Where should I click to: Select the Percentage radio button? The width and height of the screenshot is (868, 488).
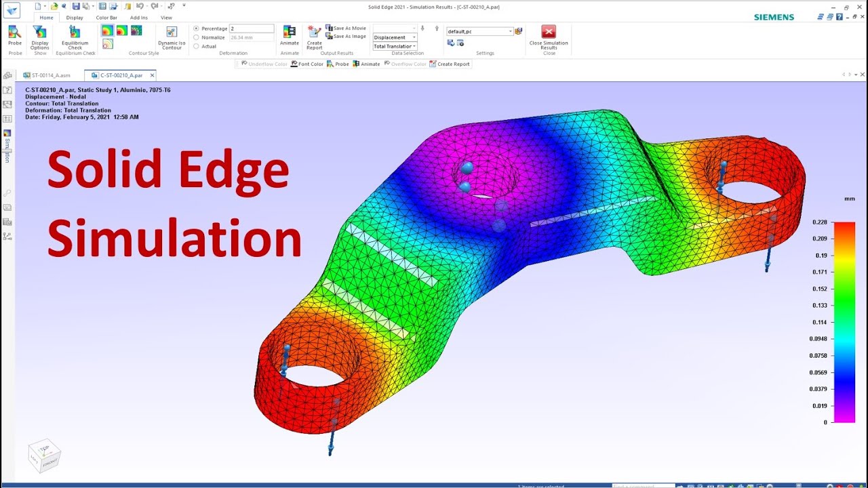(197, 28)
